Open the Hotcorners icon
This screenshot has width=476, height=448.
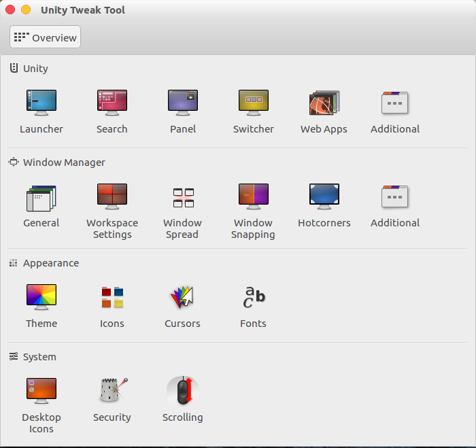click(324, 196)
